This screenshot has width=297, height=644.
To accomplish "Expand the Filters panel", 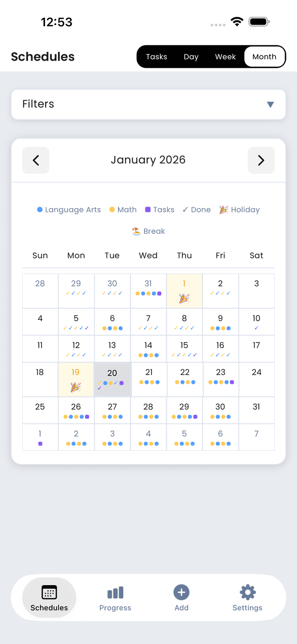I will [x=148, y=104].
